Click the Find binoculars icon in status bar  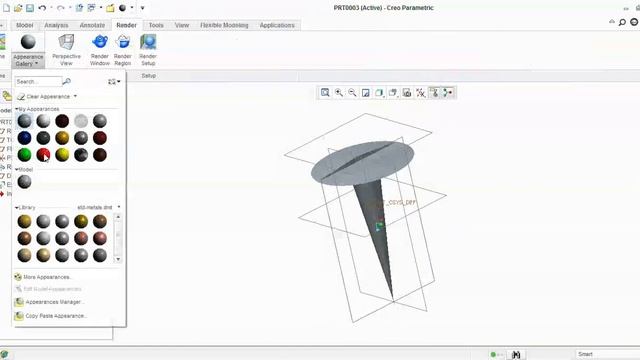516,355
